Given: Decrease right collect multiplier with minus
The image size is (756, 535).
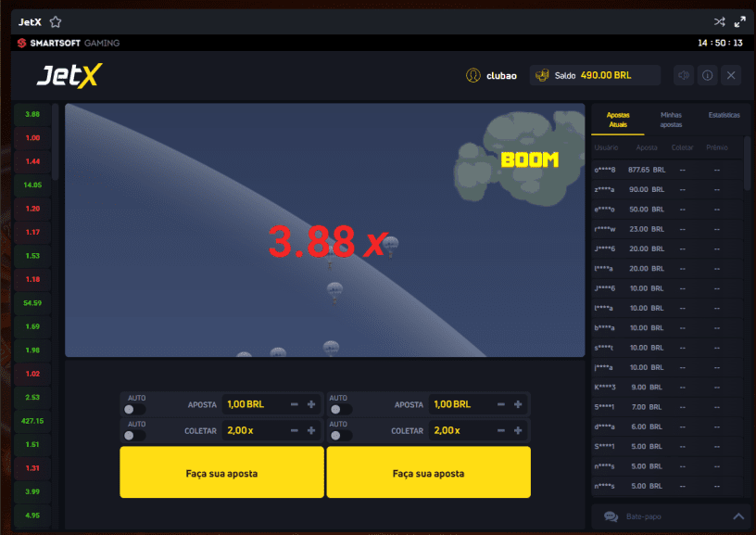Looking at the screenshot, I should click(x=501, y=430).
